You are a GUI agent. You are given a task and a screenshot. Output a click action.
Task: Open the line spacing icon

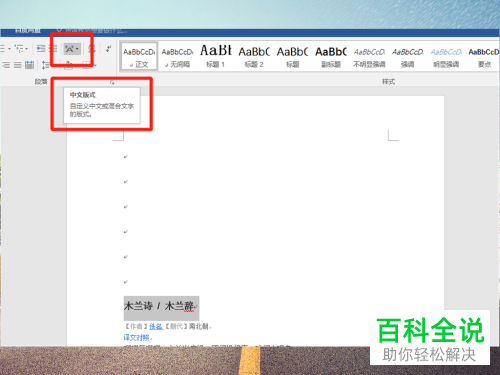45,65
